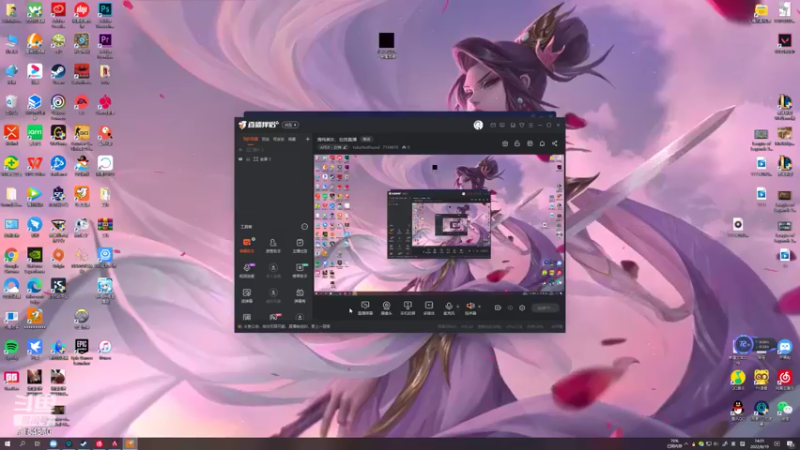Launch Adobe Premiere Pro from the desktop
Image resolution: width=800 pixels, height=450 pixels.
point(105,45)
